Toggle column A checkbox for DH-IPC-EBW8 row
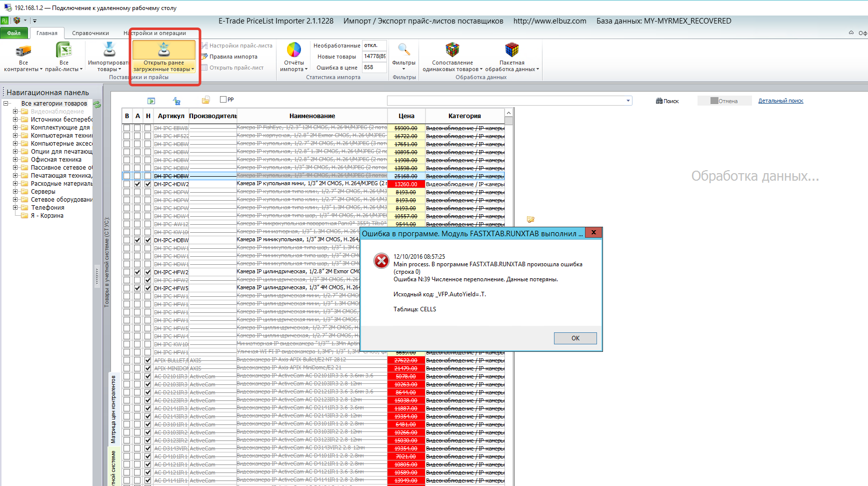 click(137, 128)
